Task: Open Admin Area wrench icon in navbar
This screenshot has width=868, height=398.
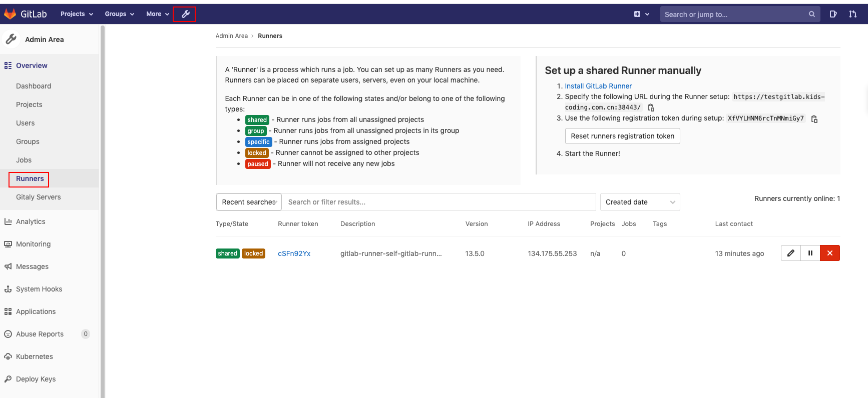Action: [x=185, y=14]
